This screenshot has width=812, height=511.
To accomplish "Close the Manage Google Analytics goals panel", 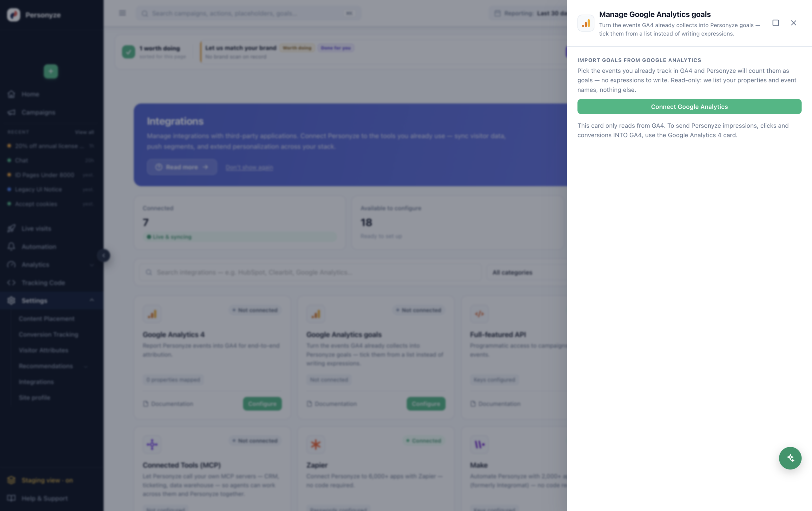I will [794, 23].
